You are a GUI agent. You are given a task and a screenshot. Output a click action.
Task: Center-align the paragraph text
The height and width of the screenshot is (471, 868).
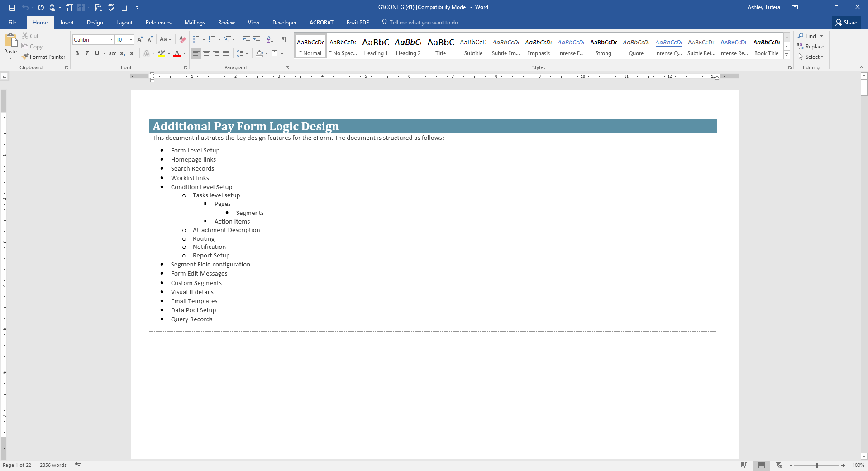click(x=206, y=53)
